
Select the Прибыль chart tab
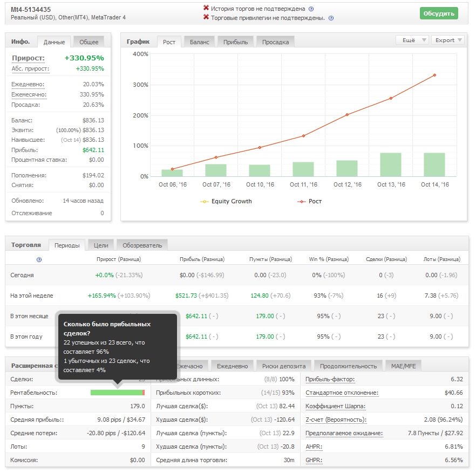[235, 42]
